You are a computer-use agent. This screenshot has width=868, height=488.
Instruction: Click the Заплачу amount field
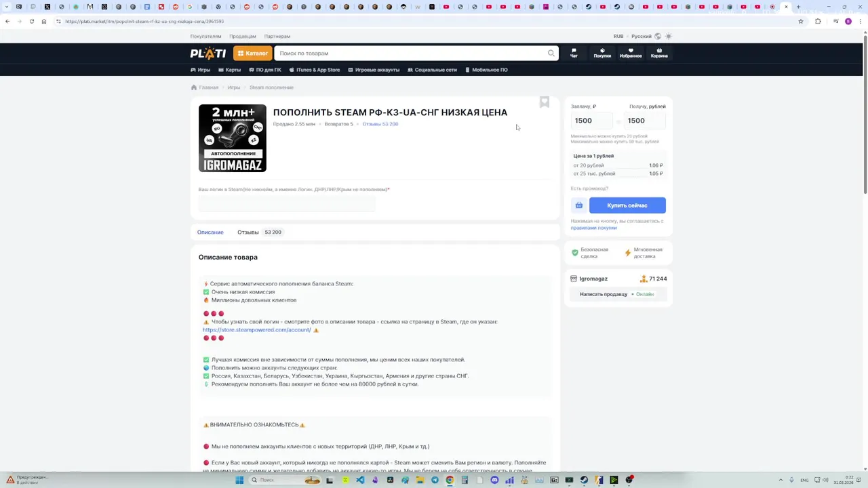tap(592, 121)
